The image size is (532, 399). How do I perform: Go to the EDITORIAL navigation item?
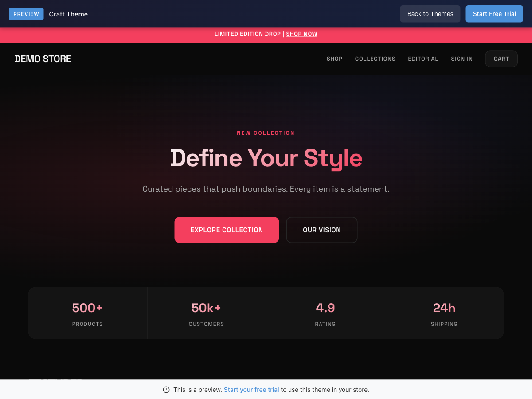[423, 59]
